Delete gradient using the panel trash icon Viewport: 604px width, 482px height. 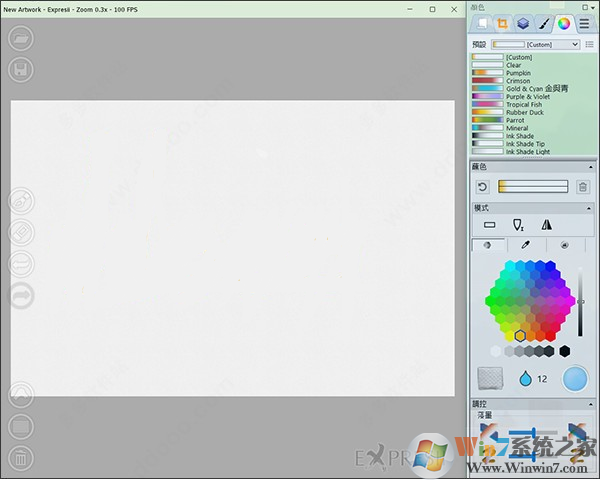point(583,187)
